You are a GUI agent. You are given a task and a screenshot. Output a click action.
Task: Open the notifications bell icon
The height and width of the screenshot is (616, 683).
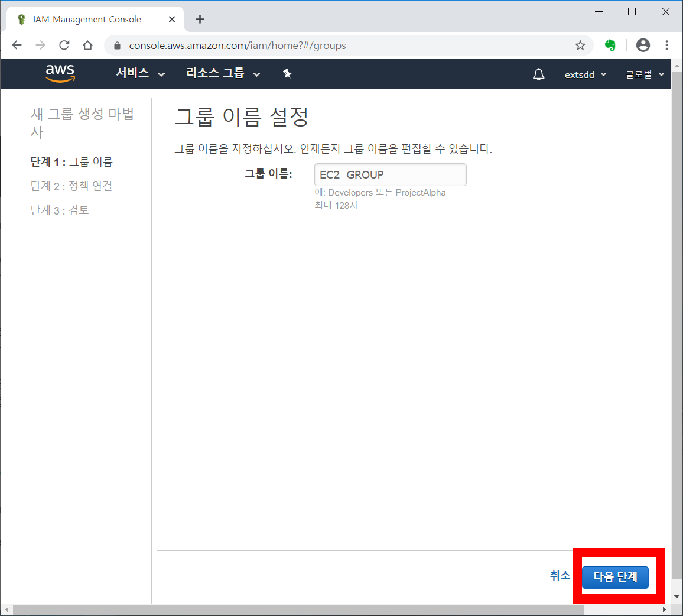point(539,74)
